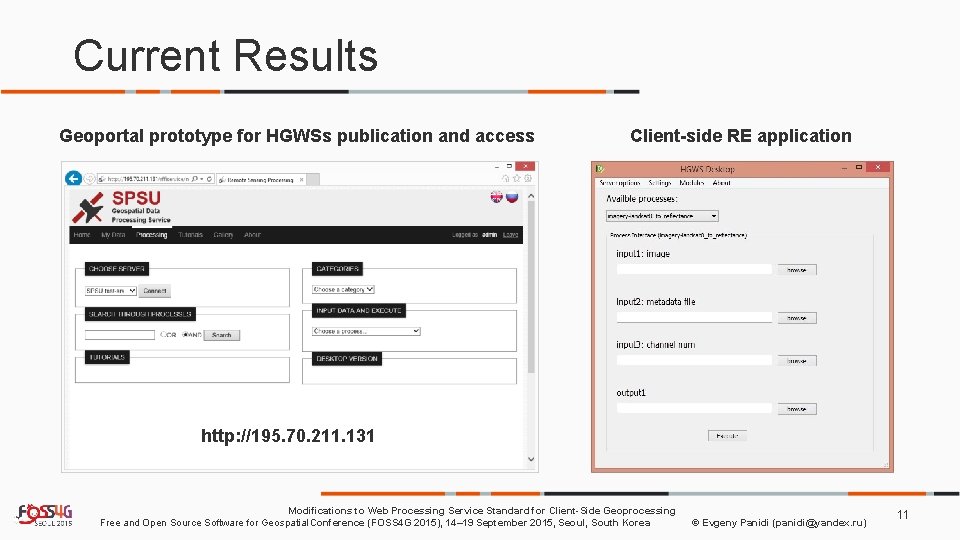Click the browser scrollbar up arrow

(531, 196)
